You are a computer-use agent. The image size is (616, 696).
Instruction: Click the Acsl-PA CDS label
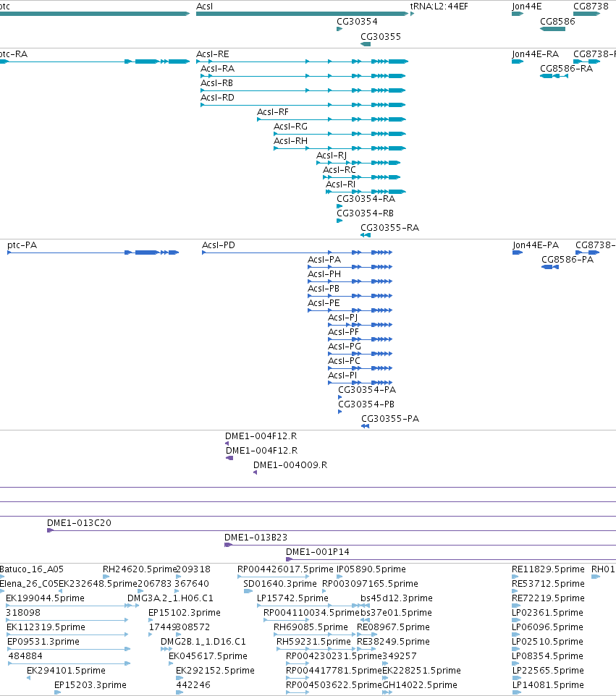(324, 260)
